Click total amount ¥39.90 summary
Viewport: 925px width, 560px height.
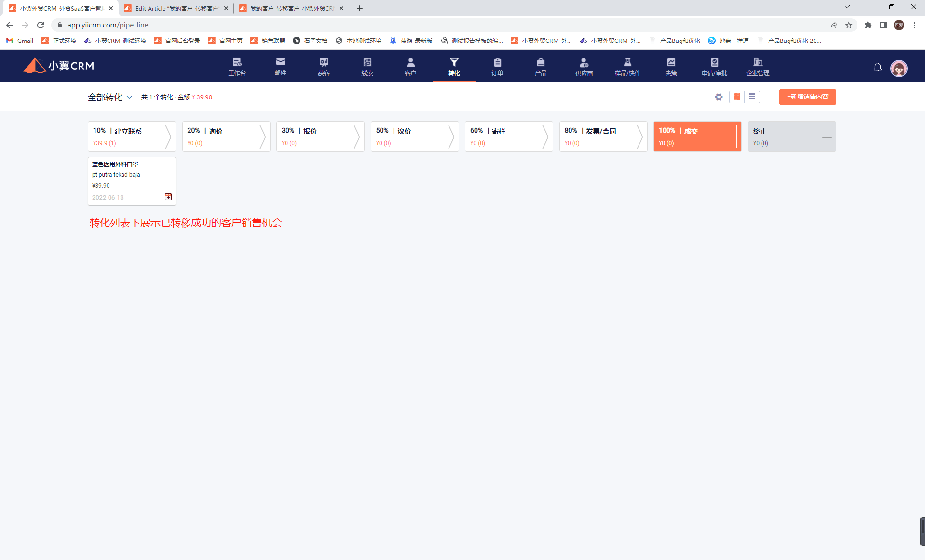(x=202, y=97)
